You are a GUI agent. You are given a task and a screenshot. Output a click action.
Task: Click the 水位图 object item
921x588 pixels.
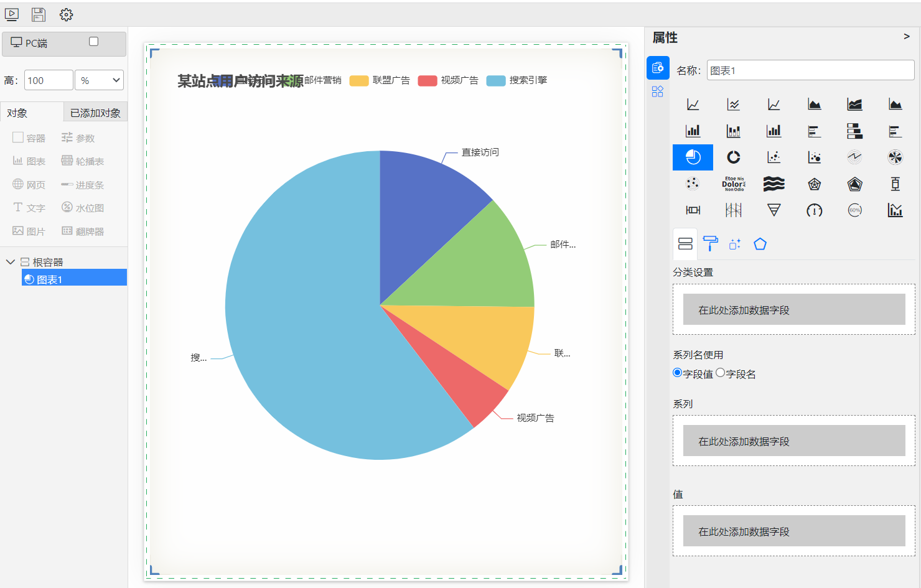82,208
